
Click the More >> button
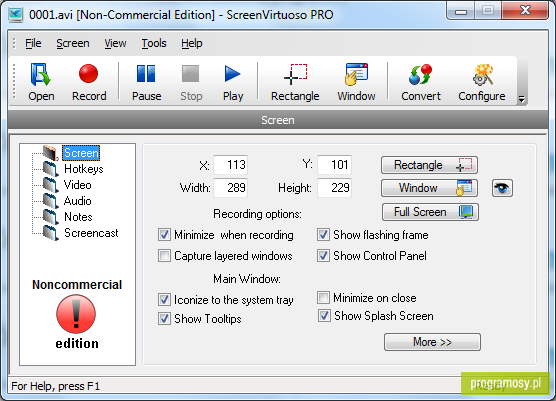tap(432, 342)
